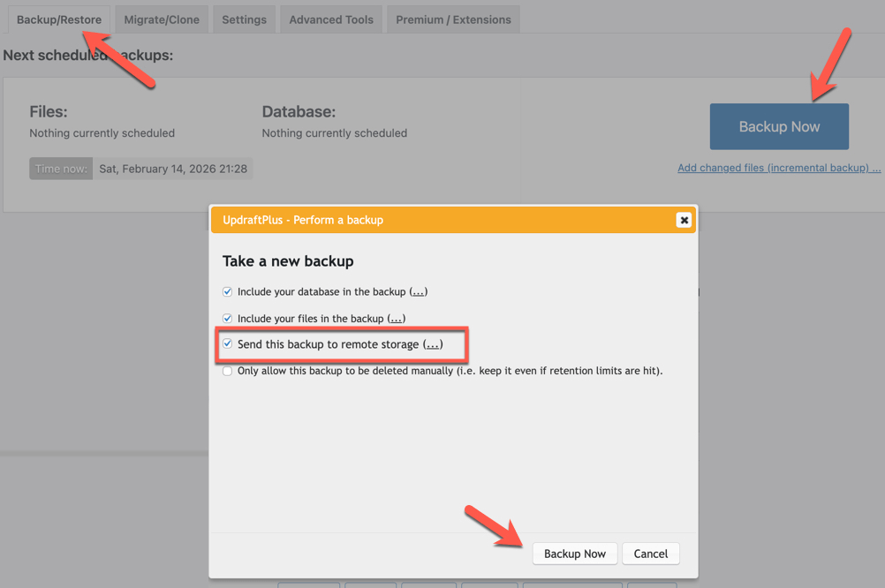Expand remote storage options ellipsis
Screen dimensions: 885x588
tap(433, 344)
